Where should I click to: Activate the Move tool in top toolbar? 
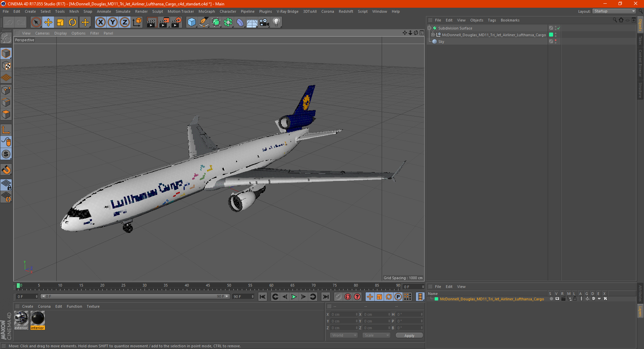(48, 22)
